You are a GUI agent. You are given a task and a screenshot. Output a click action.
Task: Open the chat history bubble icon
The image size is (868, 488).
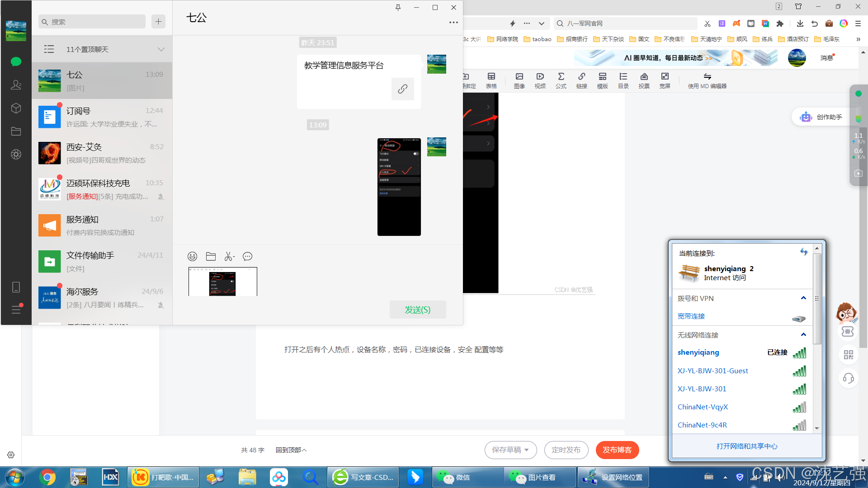point(247,257)
